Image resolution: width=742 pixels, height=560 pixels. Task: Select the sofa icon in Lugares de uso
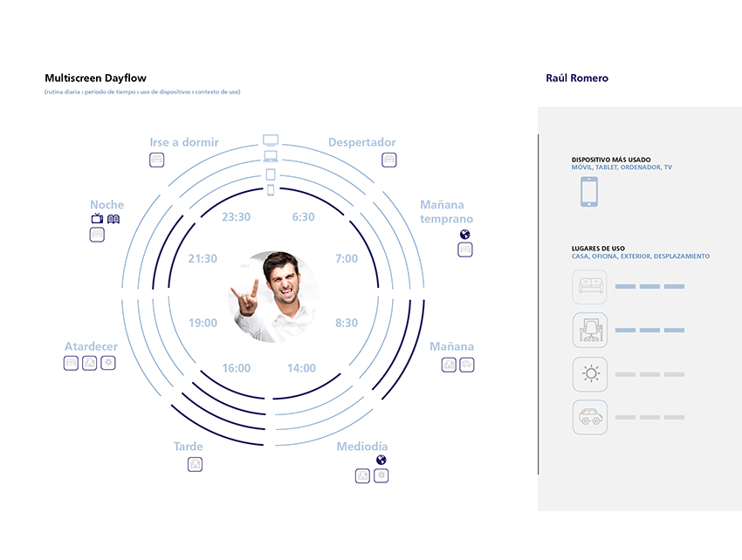coord(590,286)
